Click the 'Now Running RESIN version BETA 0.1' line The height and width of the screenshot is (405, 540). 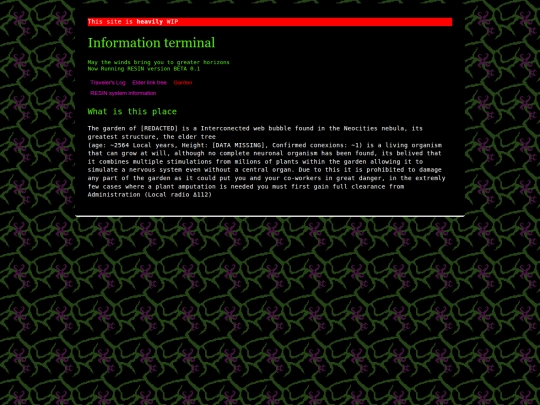[144, 69]
